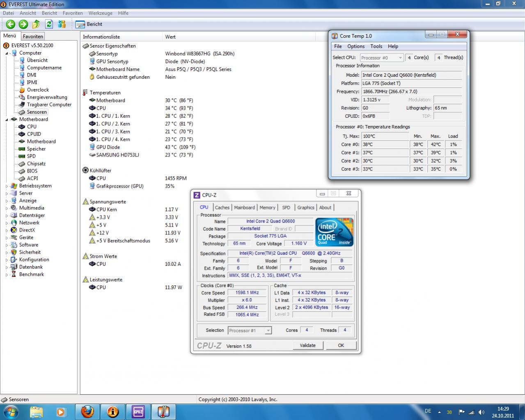Select the Sicherheit tree item
This screenshot has height=420, width=525.
point(30,252)
